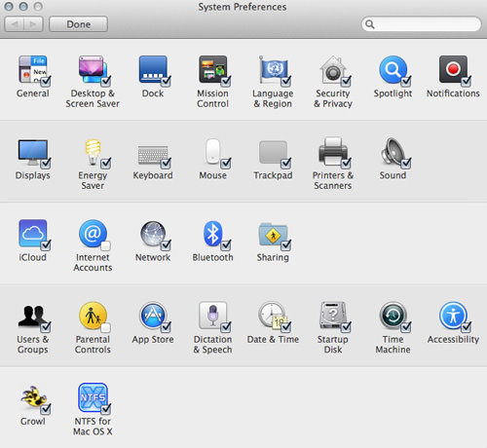Open Dictation & Speech microphone icon
The height and width of the screenshot is (448, 487).
click(x=212, y=316)
